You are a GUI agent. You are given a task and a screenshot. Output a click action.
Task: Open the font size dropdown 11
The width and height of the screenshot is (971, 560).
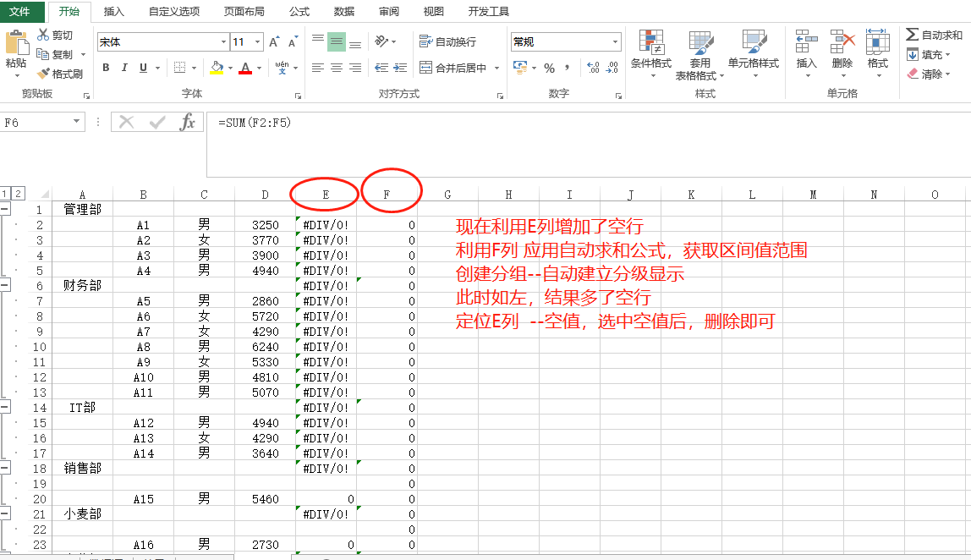click(258, 42)
